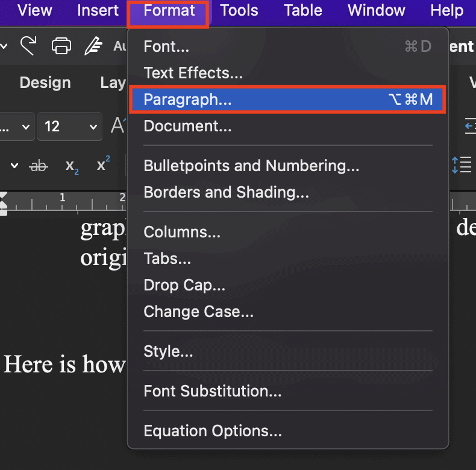
Task: Click the Print icon in toolbar
Action: [x=61, y=46]
